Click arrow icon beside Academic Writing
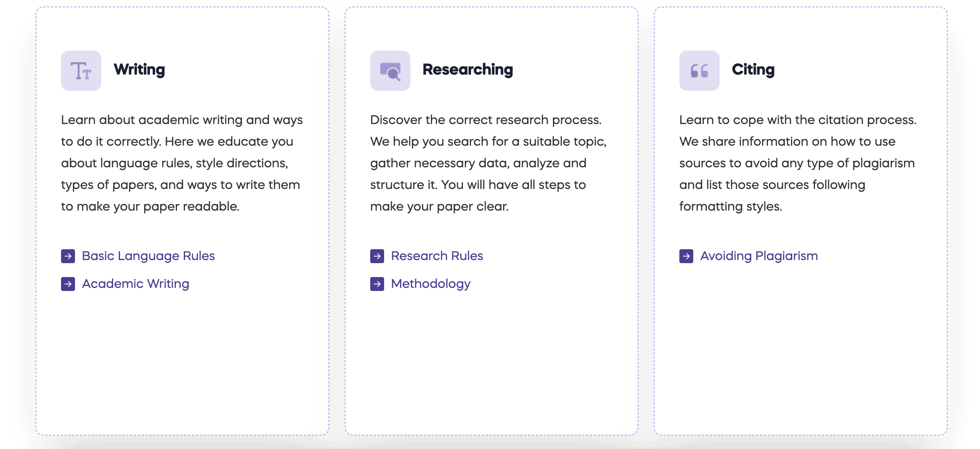 point(68,284)
